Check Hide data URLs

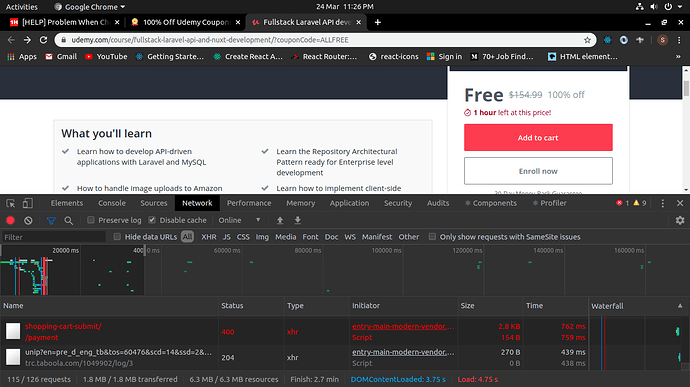point(117,236)
